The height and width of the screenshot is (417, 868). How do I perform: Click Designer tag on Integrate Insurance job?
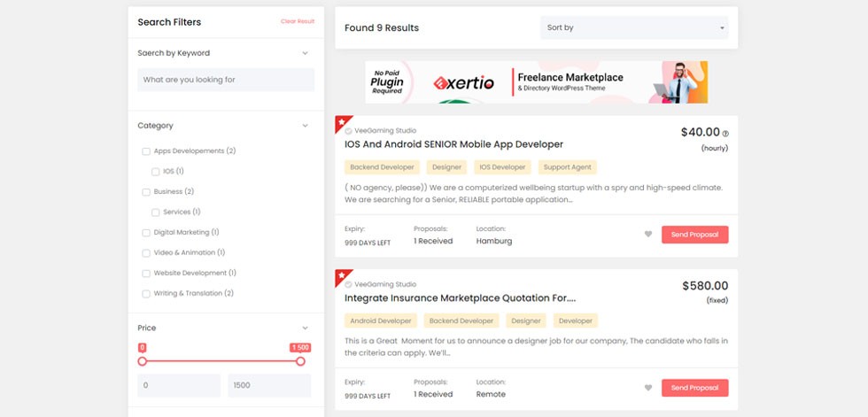coord(526,320)
